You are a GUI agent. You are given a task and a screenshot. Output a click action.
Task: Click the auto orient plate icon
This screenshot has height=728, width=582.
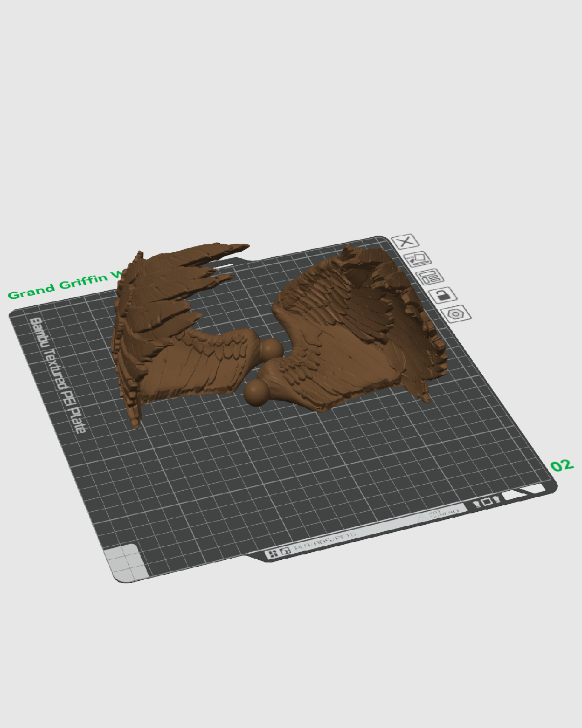click(x=417, y=259)
